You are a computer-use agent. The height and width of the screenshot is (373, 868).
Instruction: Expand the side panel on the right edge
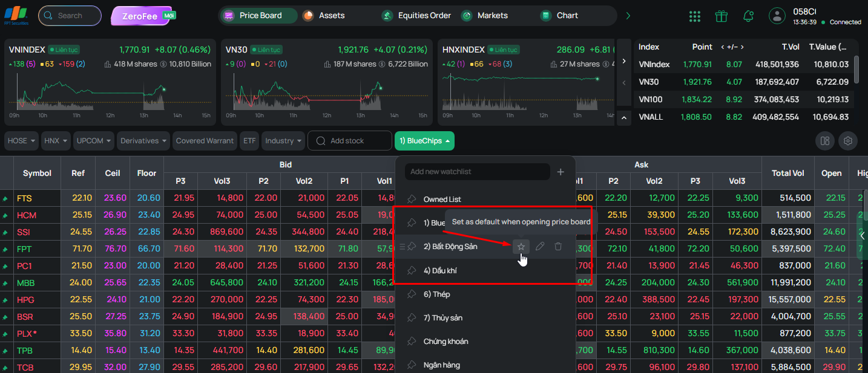tap(862, 236)
